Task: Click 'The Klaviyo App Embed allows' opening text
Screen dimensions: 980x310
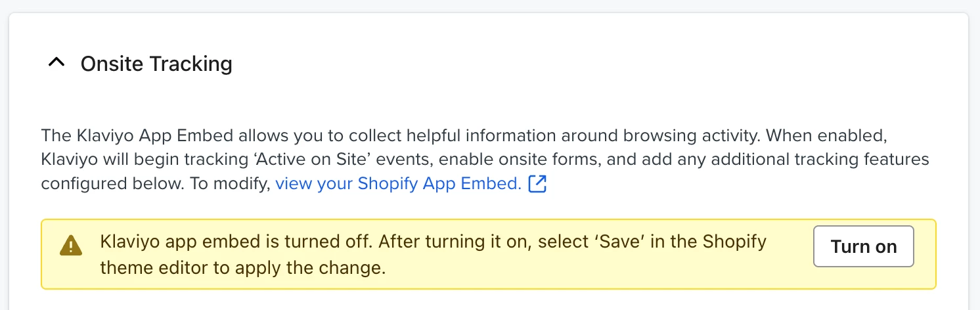Action: (x=135, y=136)
